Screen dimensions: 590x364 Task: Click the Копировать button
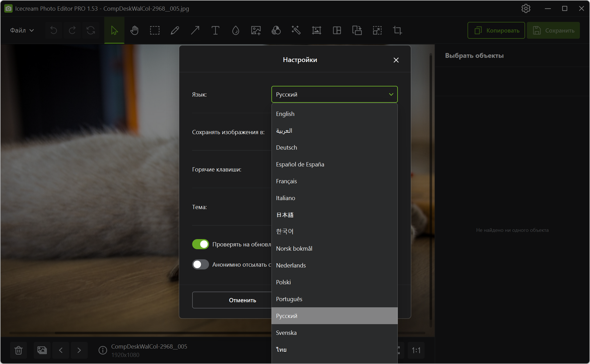coord(496,30)
